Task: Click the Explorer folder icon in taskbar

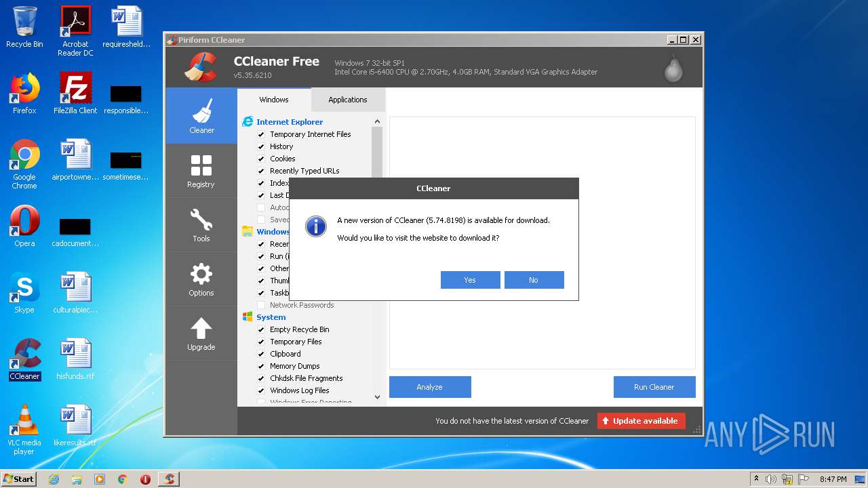Action: [77, 479]
